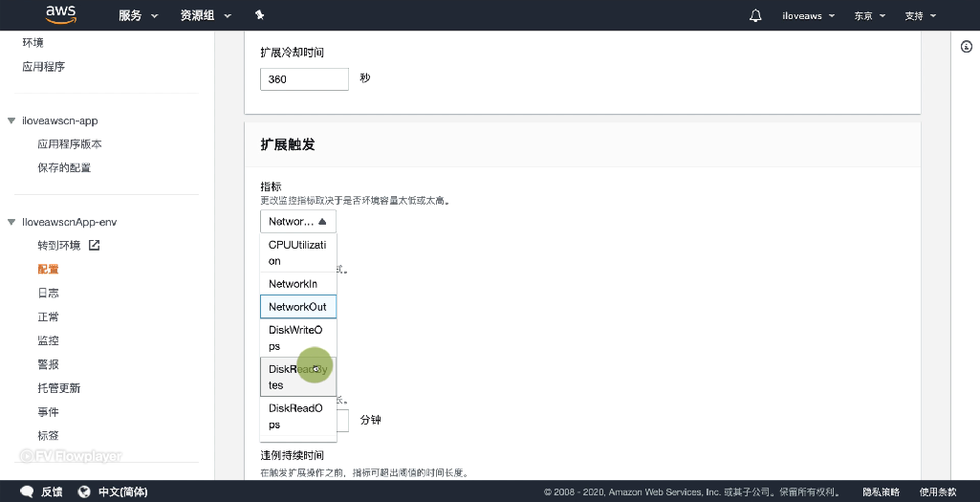Click 中文(简体) language selector
The height and width of the screenshot is (502, 980).
(x=123, y=492)
